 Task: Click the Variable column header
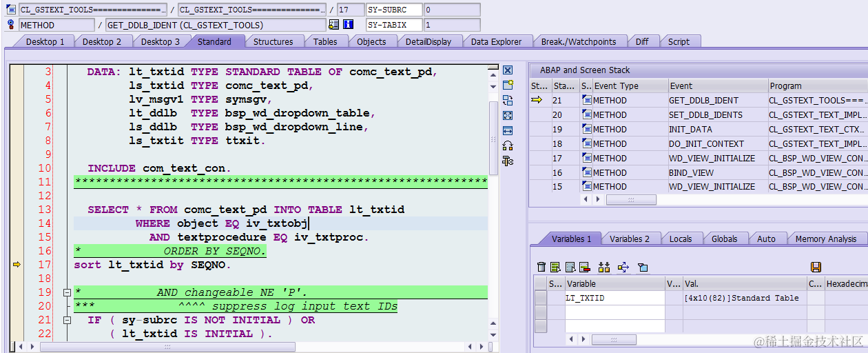click(614, 283)
